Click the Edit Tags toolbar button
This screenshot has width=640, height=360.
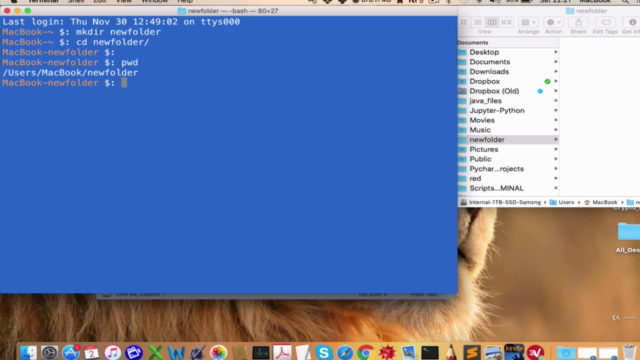pyautogui.click(x=606, y=22)
